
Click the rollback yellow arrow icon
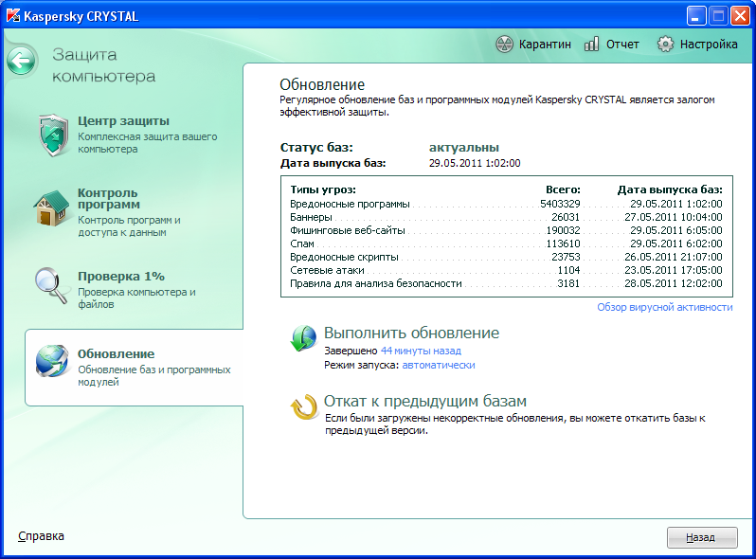click(x=304, y=407)
